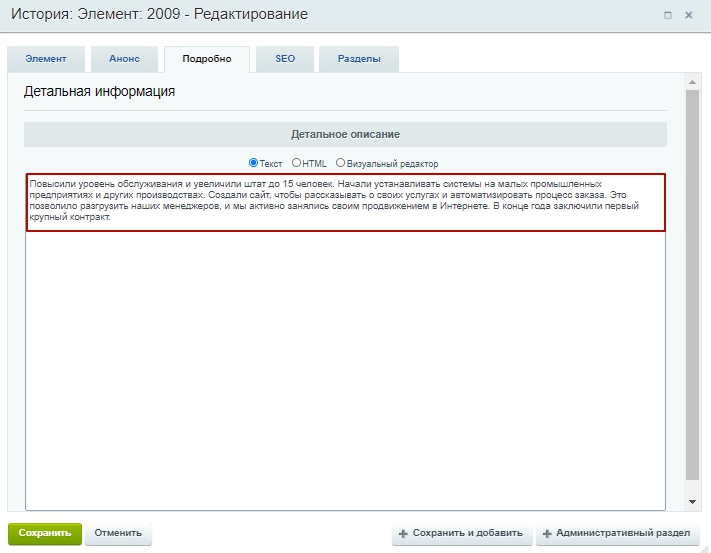Screen dimensions: 711x553
Task: Click the plus icon in Административный раздел
Action: [547, 534]
